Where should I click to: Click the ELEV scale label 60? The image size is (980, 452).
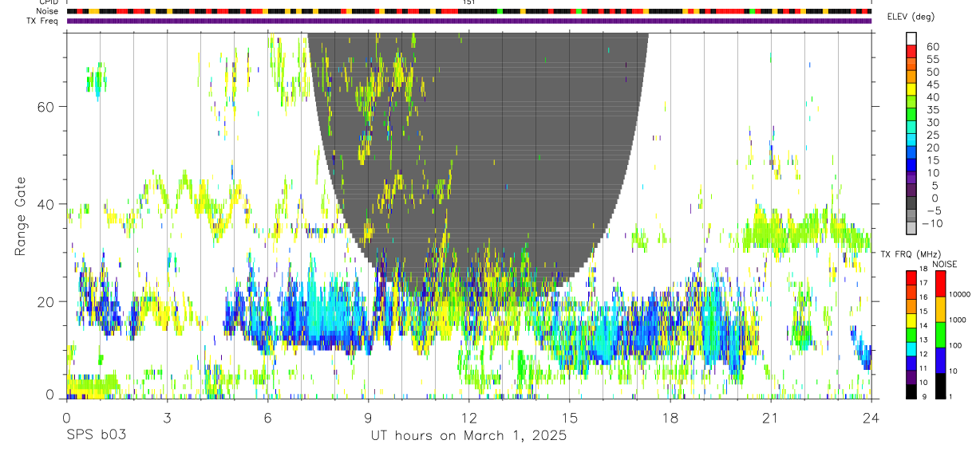coord(933,47)
